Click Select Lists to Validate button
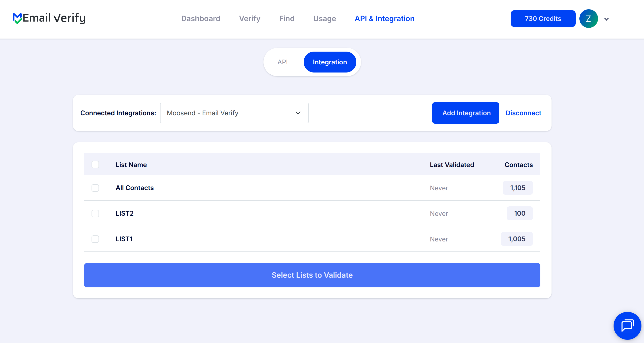Image resolution: width=644 pixels, height=343 pixels. coord(312,275)
